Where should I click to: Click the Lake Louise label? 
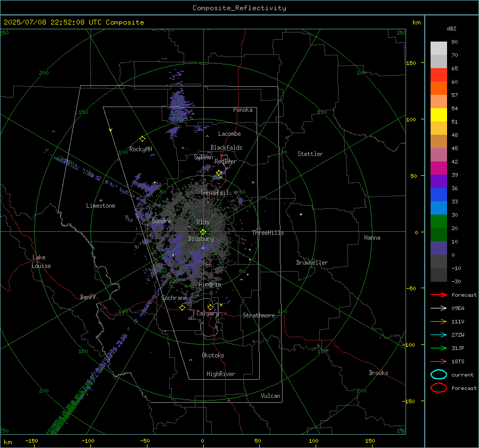[41, 262]
